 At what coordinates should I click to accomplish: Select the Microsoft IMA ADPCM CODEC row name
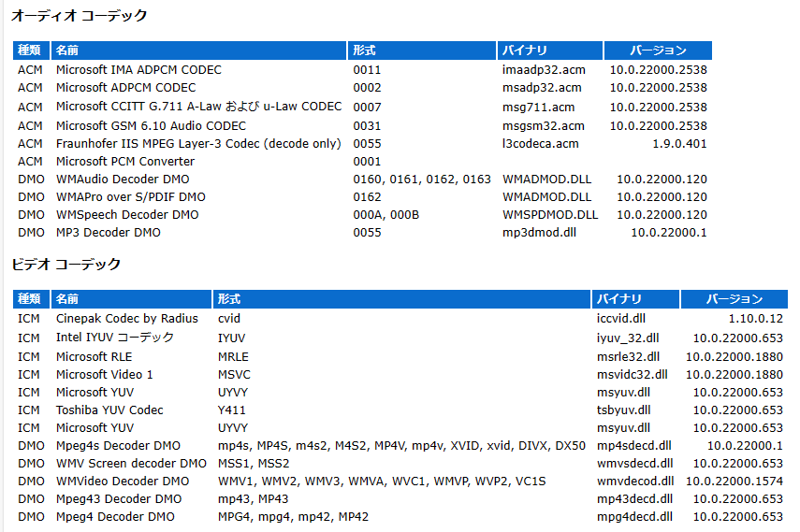pos(138,69)
